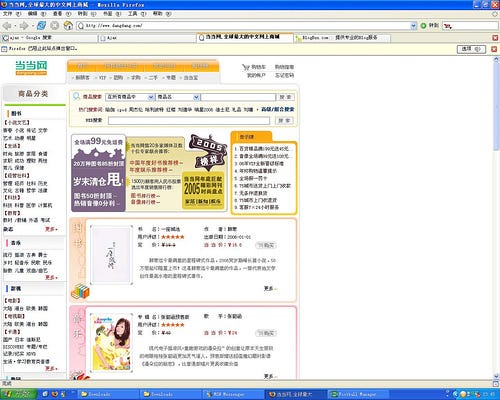Image resolution: width=500 pixels, height=400 pixels.
Task: Click the vertical page scrollbar thumb
Action: (x=496, y=107)
